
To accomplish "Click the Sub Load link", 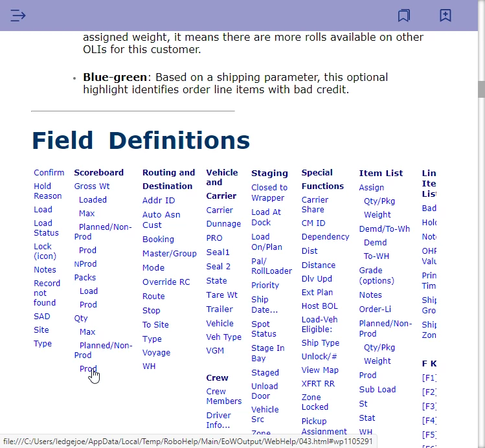I will pos(378,390).
